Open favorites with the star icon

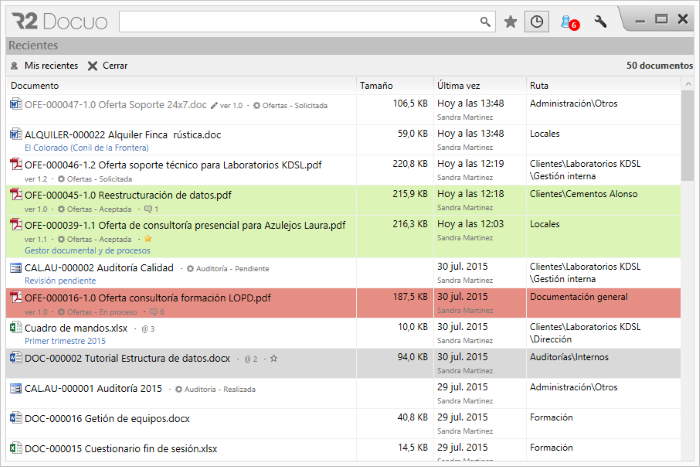(510, 21)
